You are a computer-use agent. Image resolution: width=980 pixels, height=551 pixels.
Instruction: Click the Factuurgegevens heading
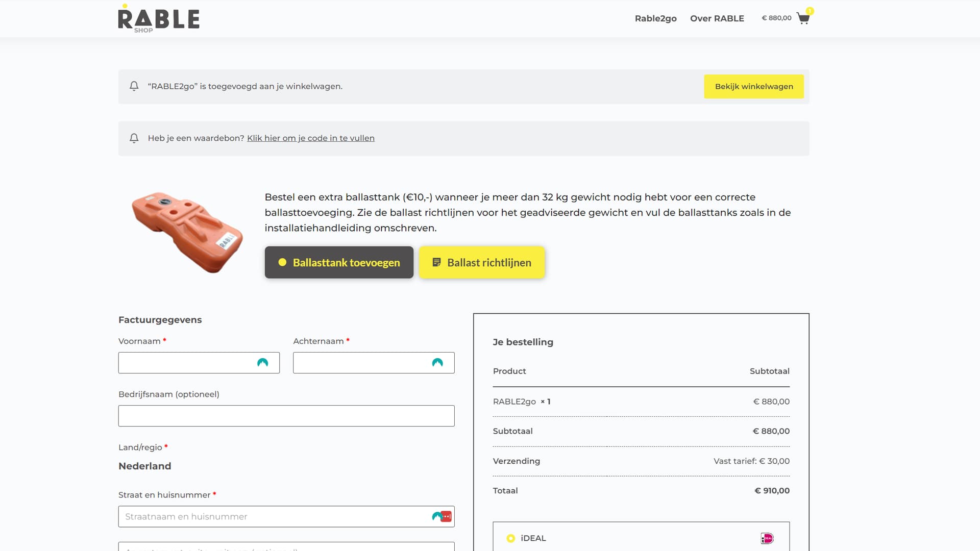coord(160,320)
